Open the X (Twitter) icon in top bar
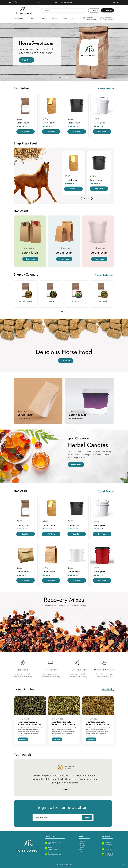 16,2
